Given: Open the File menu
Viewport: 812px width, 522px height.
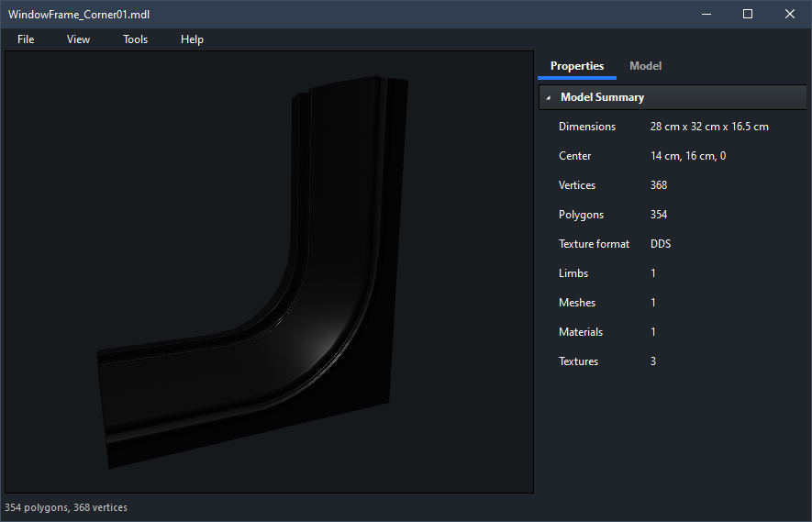Looking at the screenshot, I should click(x=26, y=39).
